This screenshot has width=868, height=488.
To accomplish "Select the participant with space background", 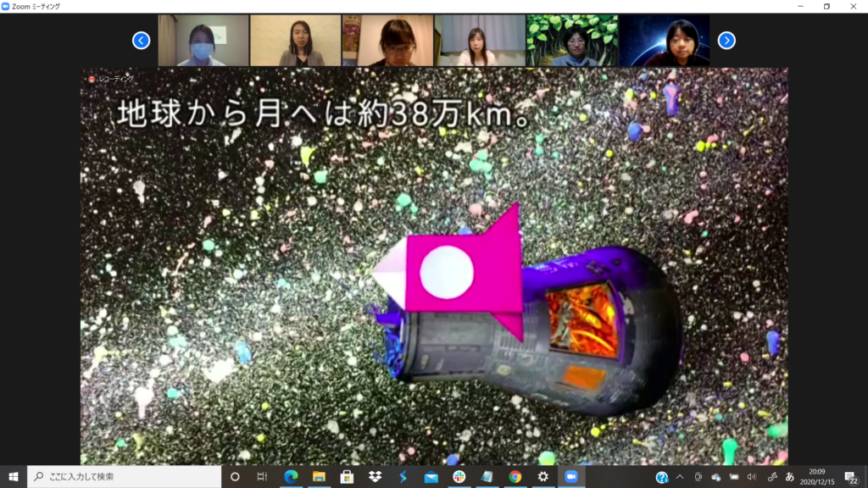I will tap(664, 41).
